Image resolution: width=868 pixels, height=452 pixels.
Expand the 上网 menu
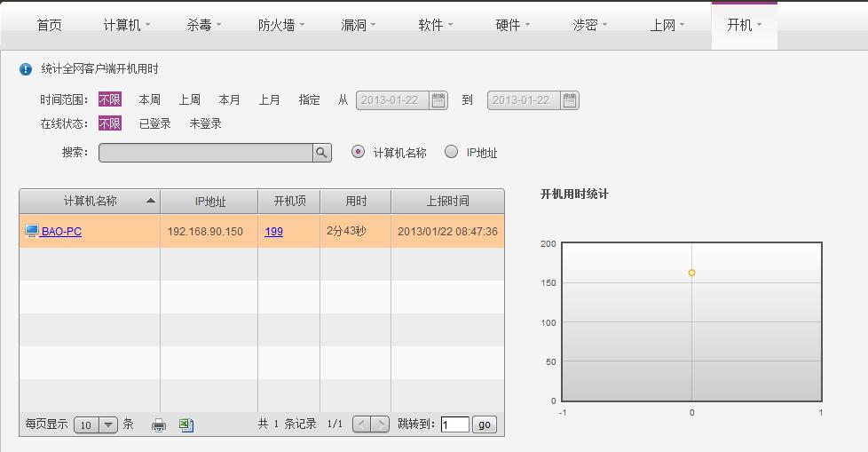667,25
